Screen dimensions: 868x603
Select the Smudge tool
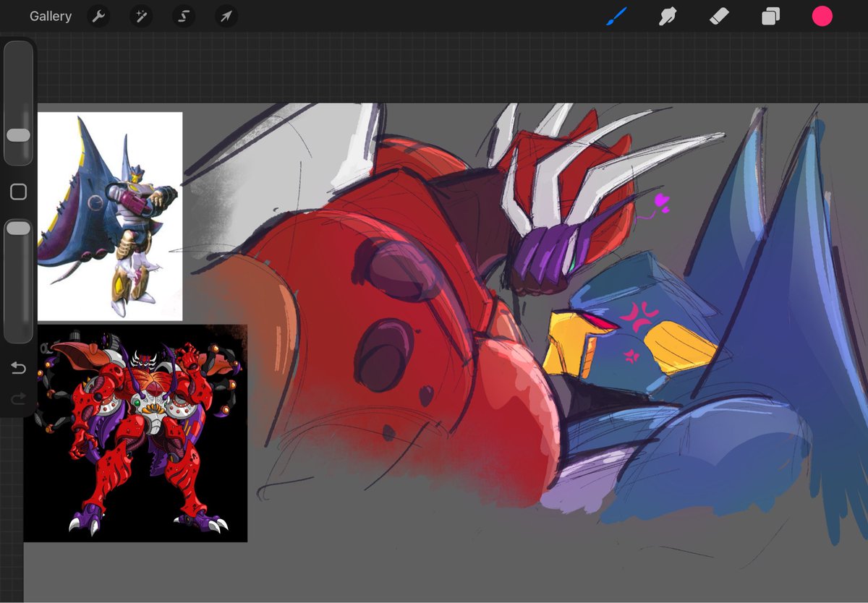click(668, 16)
